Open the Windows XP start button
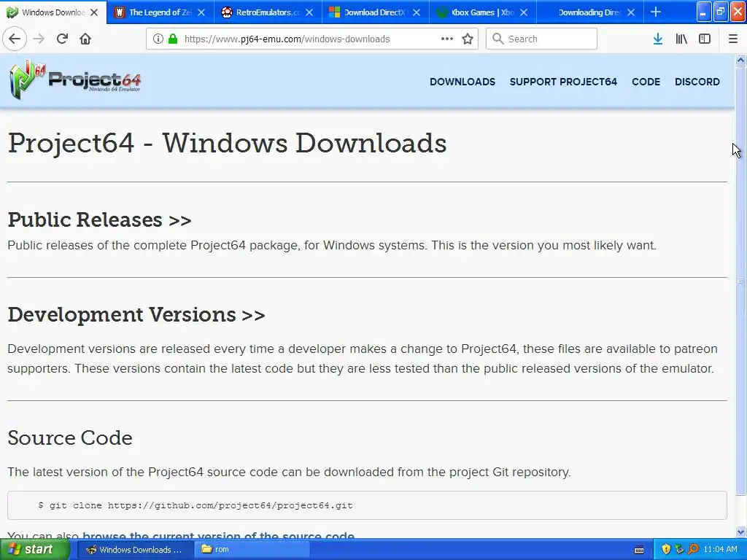The width and height of the screenshot is (747, 560). [34, 550]
